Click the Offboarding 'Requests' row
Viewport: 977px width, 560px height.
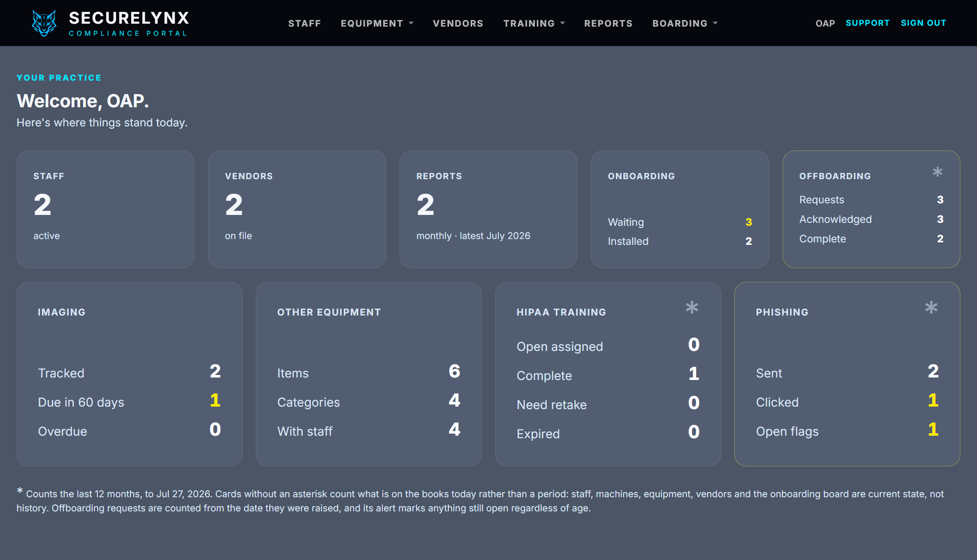pyautogui.click(x=871, y=200)
